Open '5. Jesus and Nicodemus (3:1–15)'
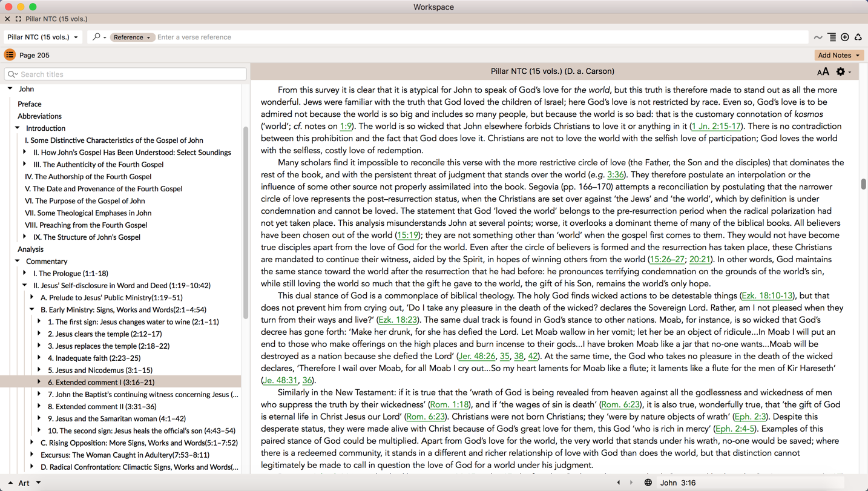 click(100, 371)
